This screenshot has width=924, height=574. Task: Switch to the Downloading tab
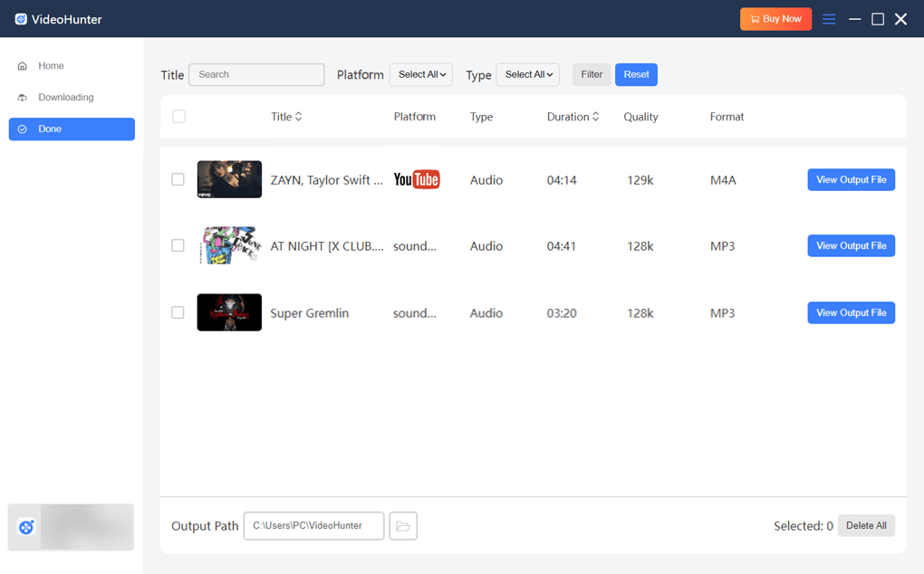pos(65,98)
